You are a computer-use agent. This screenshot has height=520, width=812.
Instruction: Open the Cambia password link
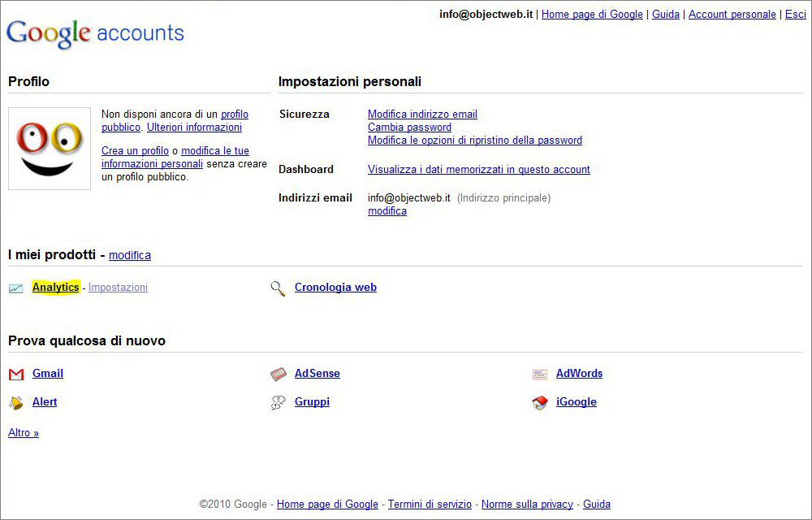pyautogui.click(x=409, y=128)
